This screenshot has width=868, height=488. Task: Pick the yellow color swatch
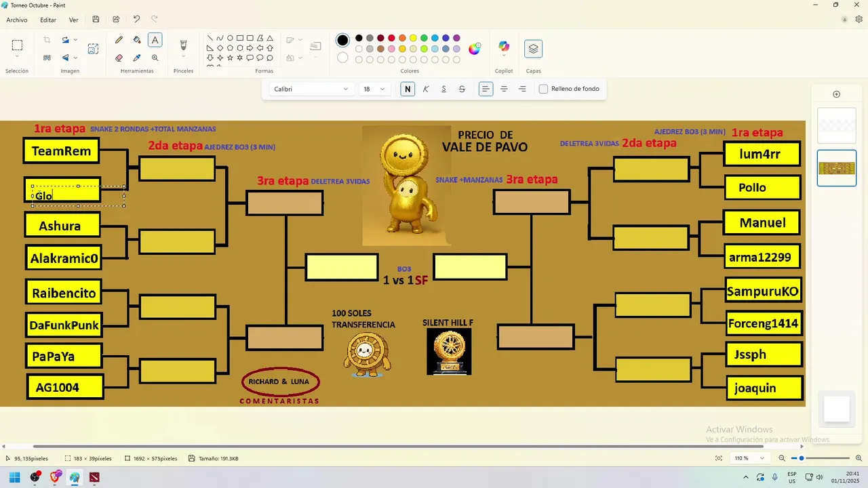413,38
